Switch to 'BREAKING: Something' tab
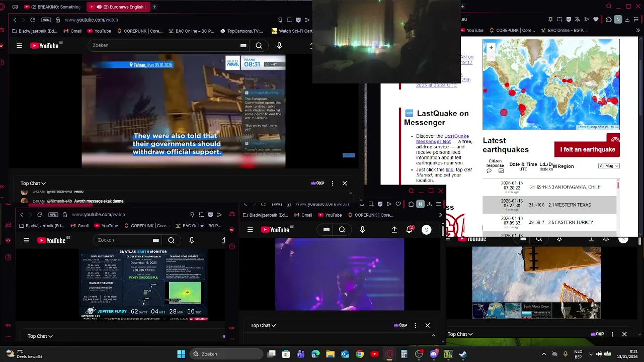 [x=52, y=7]
